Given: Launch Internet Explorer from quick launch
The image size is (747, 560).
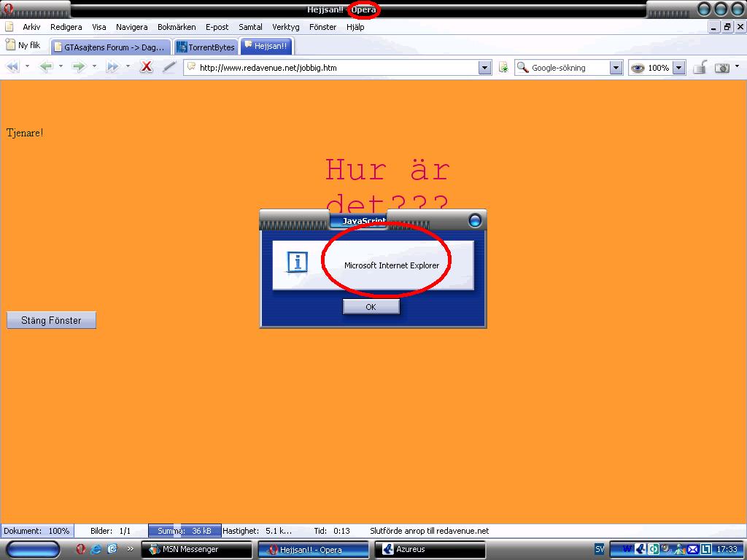Looking at the screenshot, I should [96, 548].
